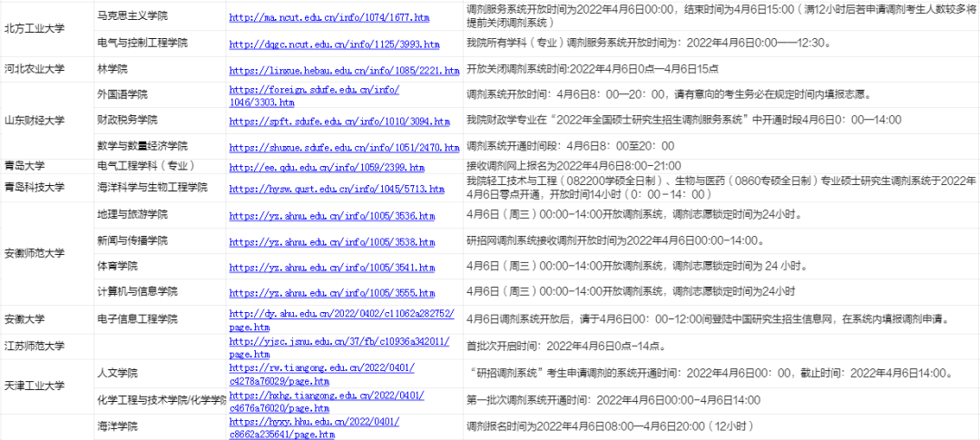Image resolution: width=980 pixels, height=440 pixels.
Task: Open the yz.ahnu.edu.cn 1005/3538 link
Action: (x=332, y=242)
